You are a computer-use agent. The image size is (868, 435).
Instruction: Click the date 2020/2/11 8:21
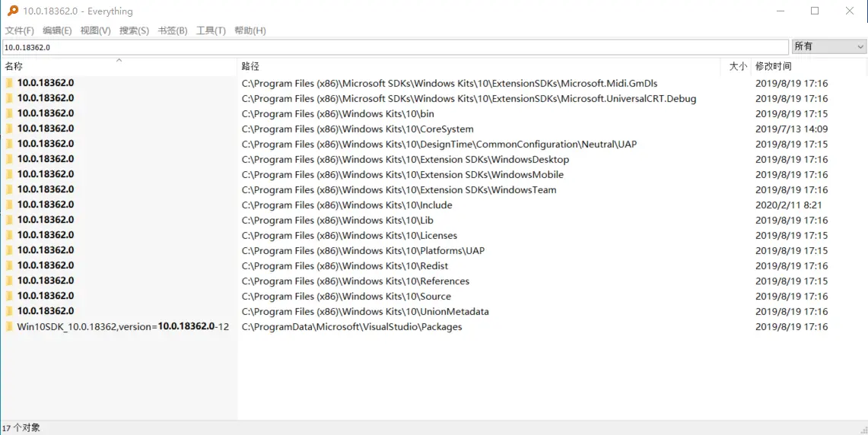[790, 205]
